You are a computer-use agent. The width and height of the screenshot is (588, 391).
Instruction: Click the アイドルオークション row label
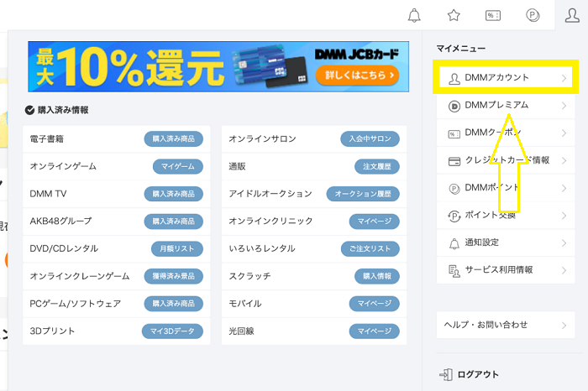270,194
